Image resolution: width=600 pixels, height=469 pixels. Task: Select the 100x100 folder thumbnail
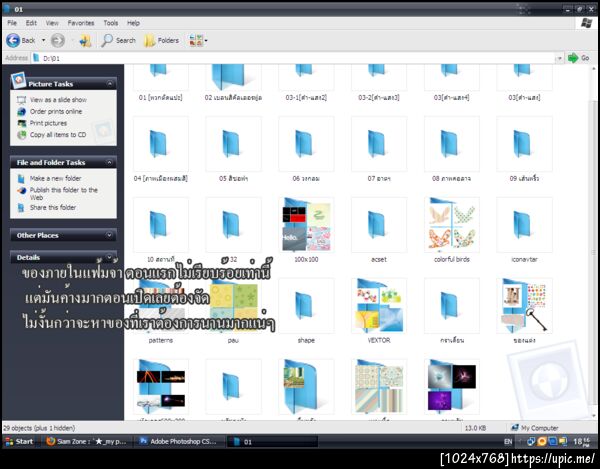click(306, 225)
